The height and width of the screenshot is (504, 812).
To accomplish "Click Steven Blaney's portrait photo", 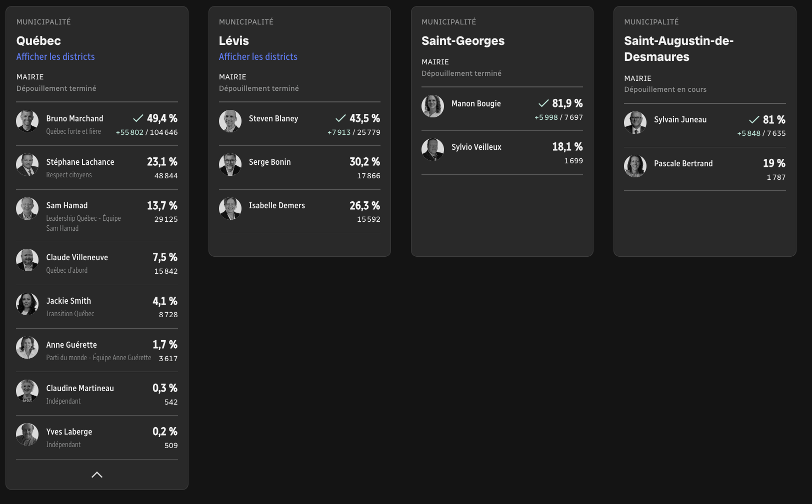I will [x=230, y=121].
